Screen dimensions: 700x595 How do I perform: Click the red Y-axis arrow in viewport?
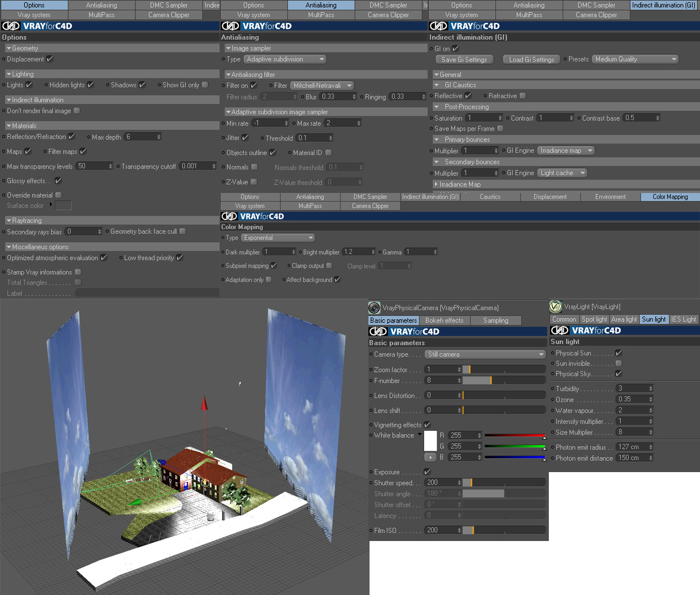[x=204, y=403]
